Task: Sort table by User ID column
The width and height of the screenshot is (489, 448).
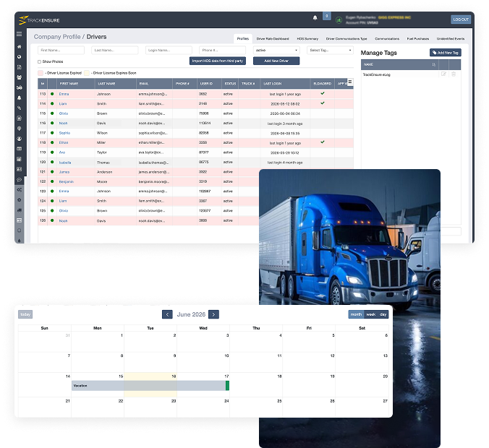Action: click(x=209, y=84)
